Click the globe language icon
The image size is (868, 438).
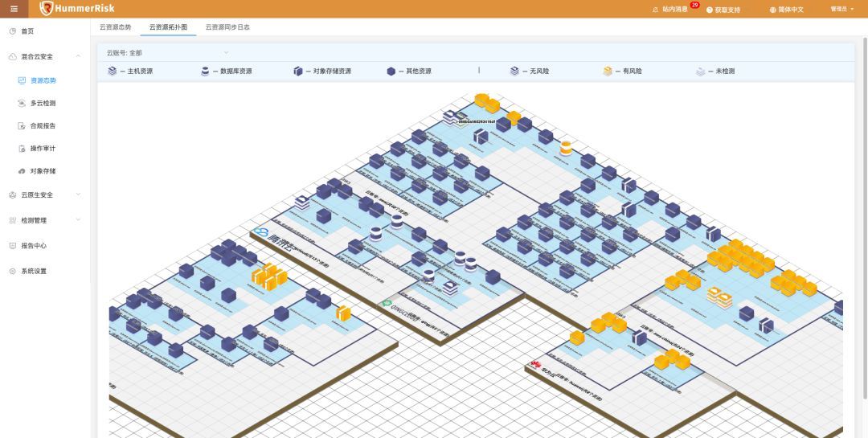click(x=773, y=10)
